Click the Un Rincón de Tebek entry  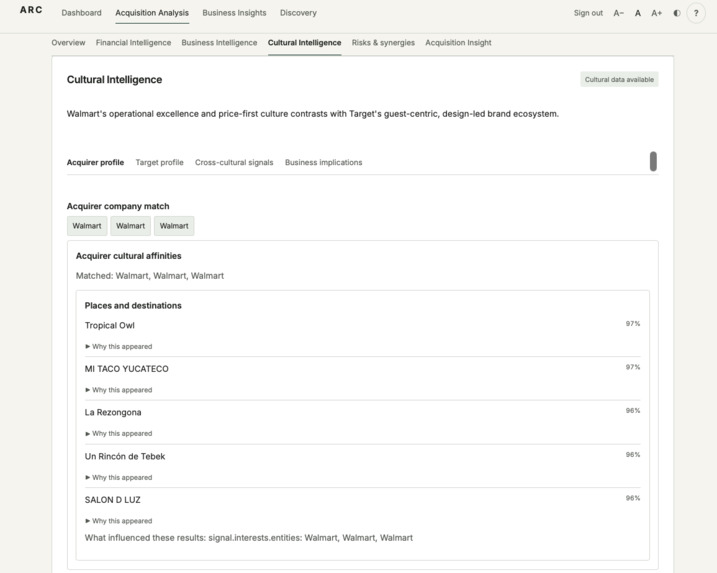[x=125, y=456]
